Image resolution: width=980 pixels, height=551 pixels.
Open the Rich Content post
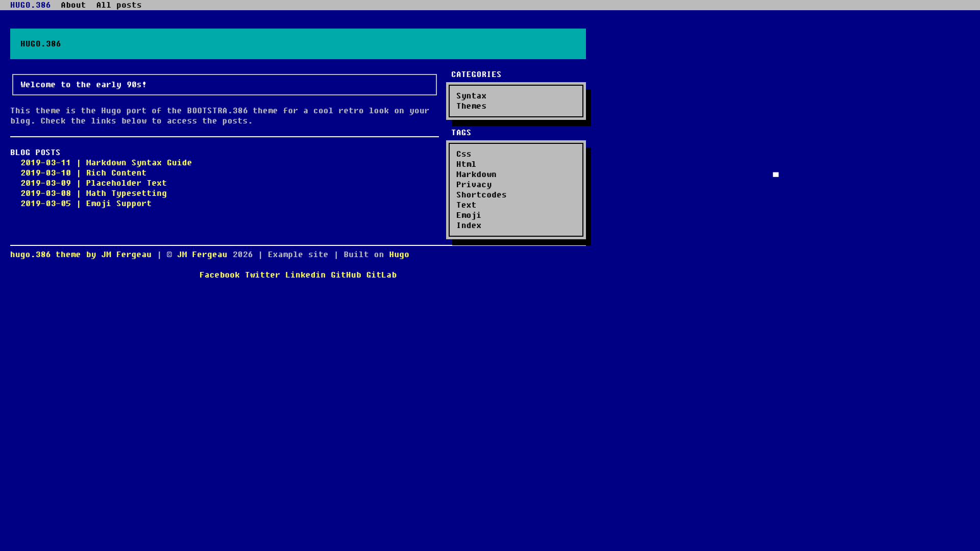click(x=83, y=173)
